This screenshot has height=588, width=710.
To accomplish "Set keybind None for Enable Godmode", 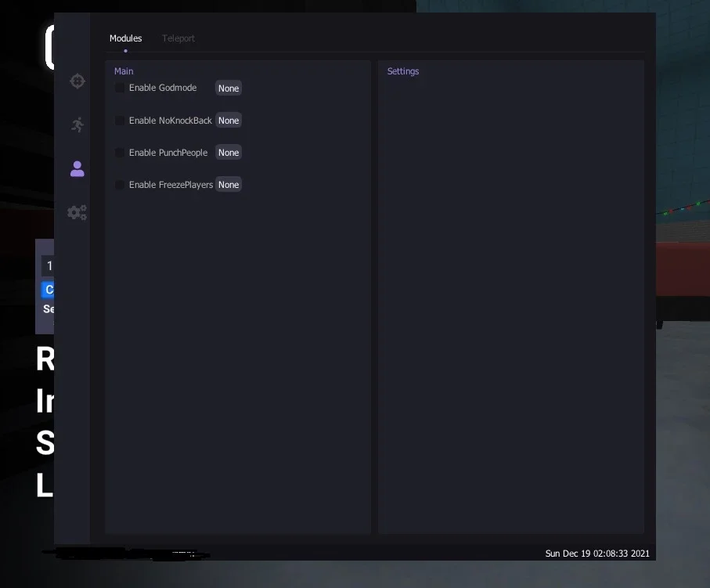I will (x=229, y=88).
